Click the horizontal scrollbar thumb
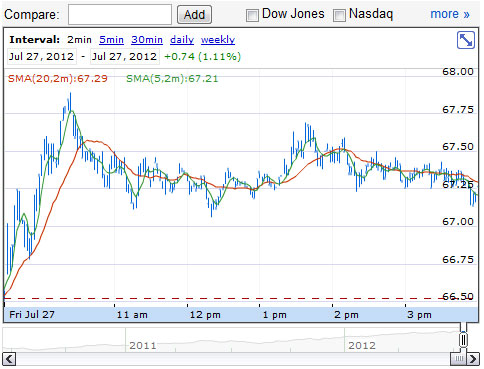Image resolution: width=484 pixels, height=369 pixels. (x=459, y=359)
